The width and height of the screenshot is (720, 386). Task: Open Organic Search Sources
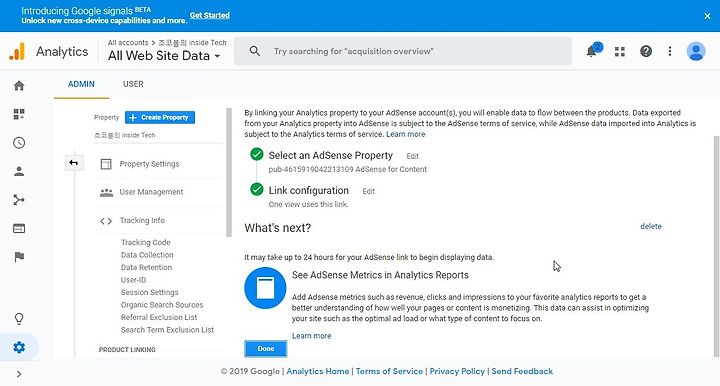click(162, 305)
